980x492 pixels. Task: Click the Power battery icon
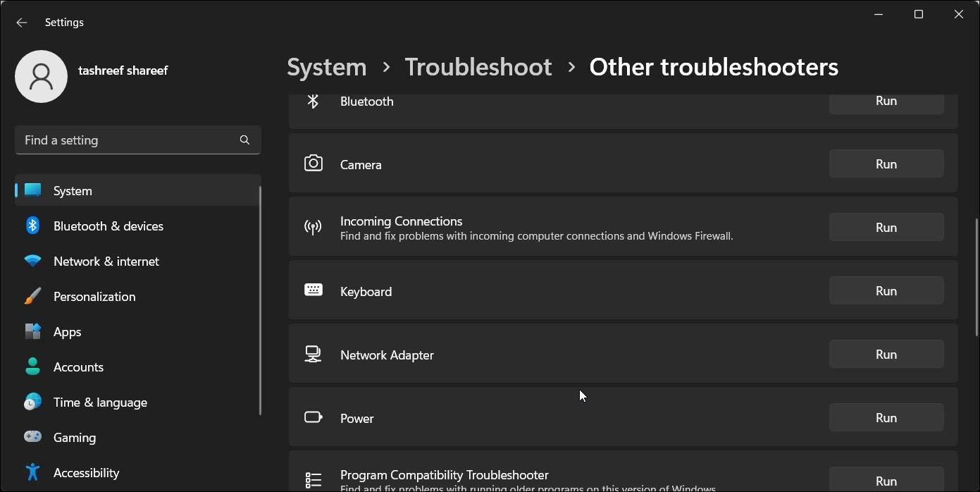(313, 417)
